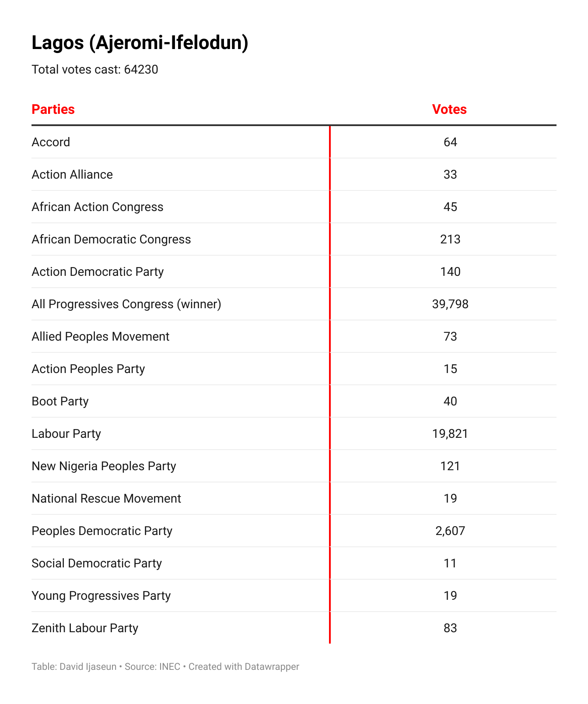
Task: Select the African Action Congress row
Action: 98,207
